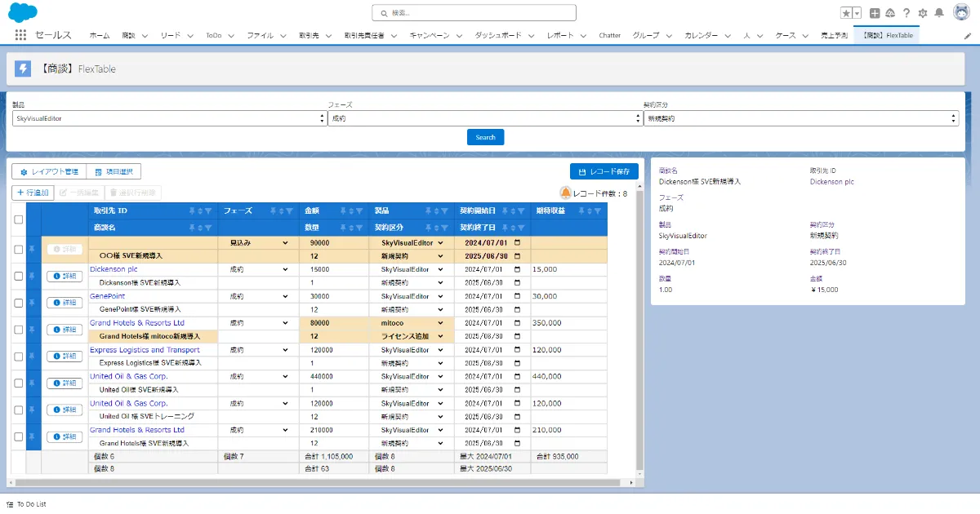This screenshot has width=980, height=514.
Task: Click the filter icon on 製品 column
Action: click(x=444, y=210)
